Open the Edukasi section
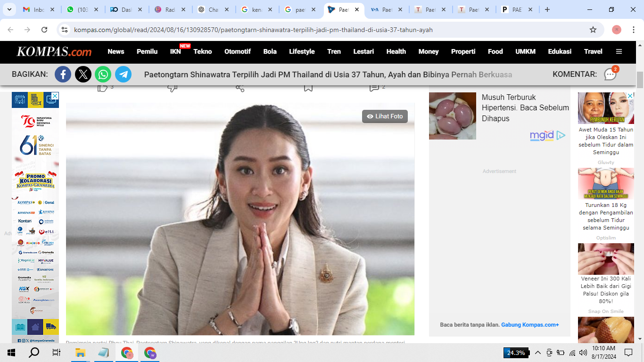The height and width of the screenshot is (362, 644). 560,51
